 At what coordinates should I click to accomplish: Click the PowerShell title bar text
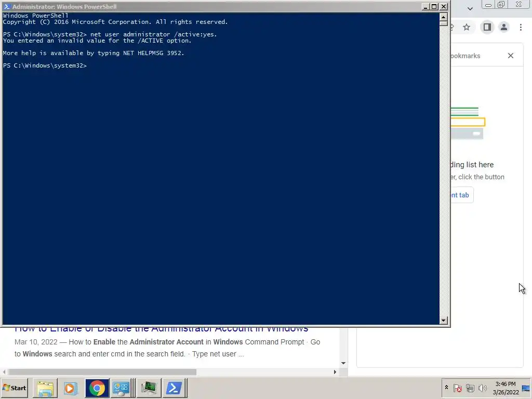coord(64,6)
